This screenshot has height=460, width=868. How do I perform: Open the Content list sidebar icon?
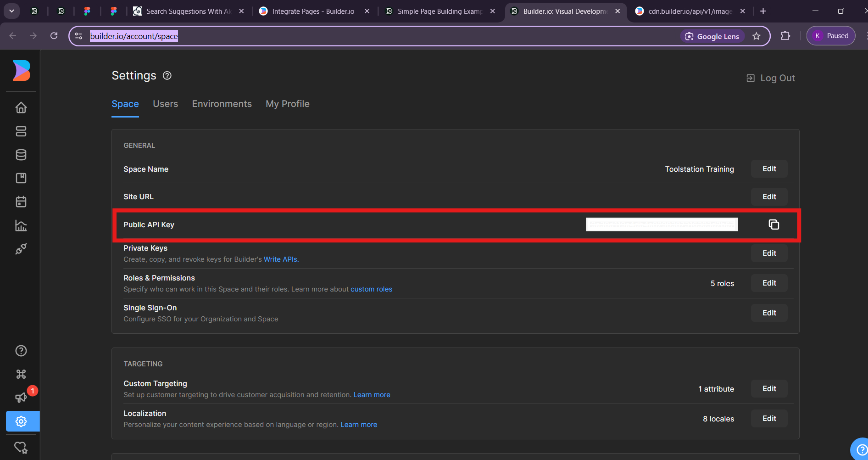click(x=21, y=131)
